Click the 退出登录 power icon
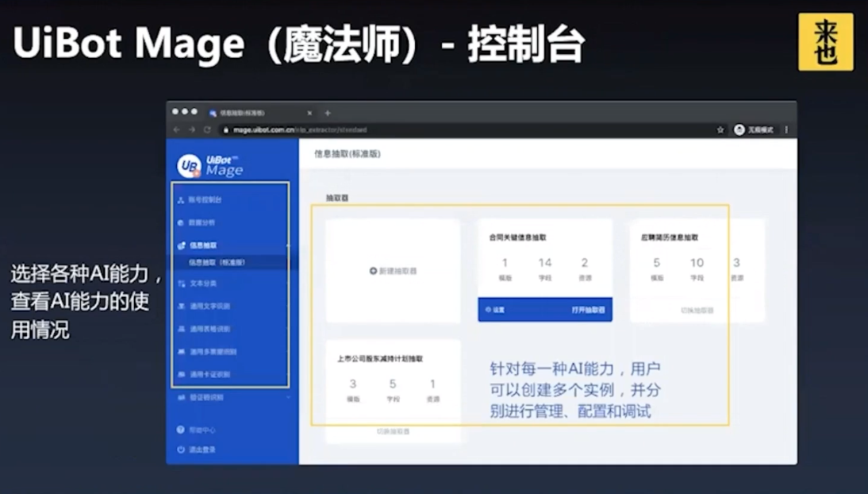The image size is (868, 494). point(180,450)
